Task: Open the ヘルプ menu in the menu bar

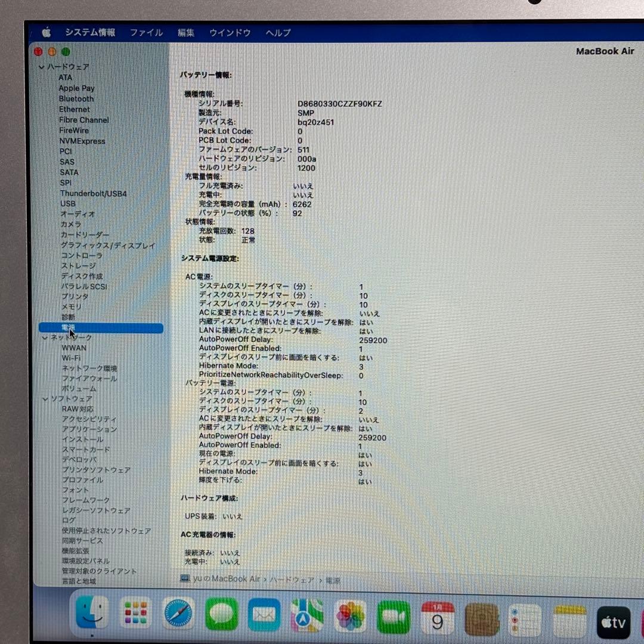Action: pos(277,33)
